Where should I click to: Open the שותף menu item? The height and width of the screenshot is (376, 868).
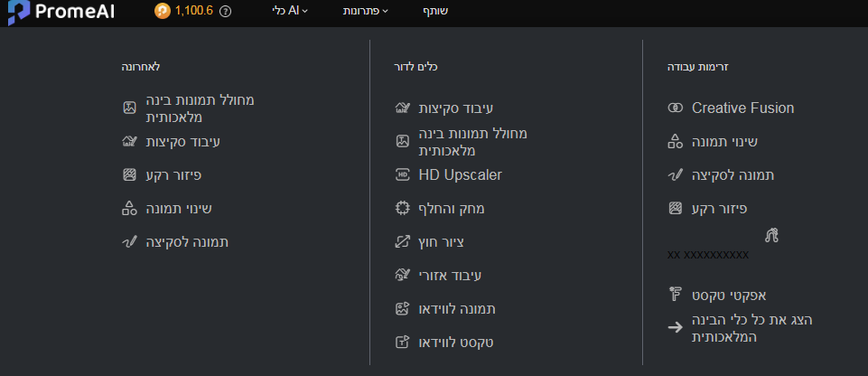(435, 12)
